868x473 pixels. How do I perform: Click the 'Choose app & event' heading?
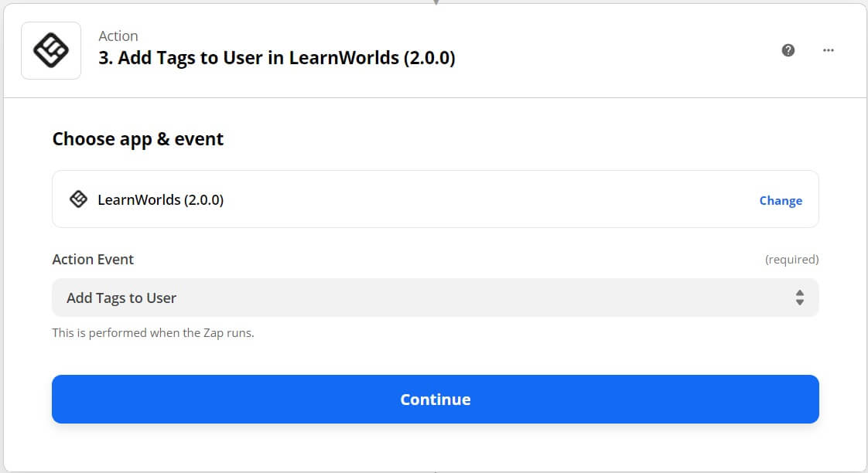[138, 139]
